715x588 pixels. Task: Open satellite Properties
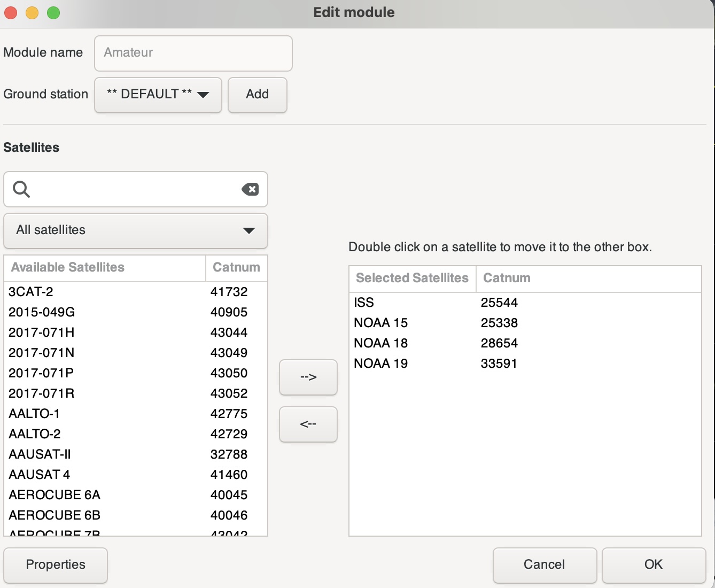(x=56, y=565)
